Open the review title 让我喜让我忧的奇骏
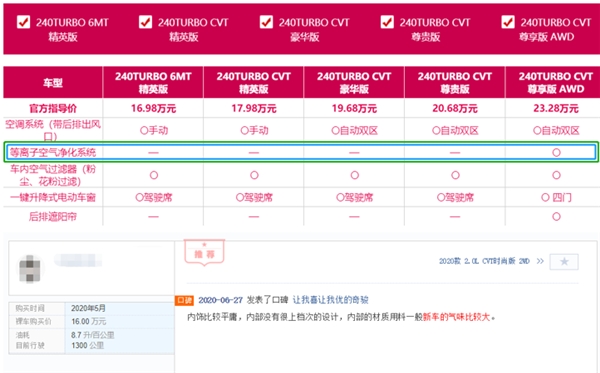The width and height of the screenshot is (600, 373). pyautogui.click(x=331, y=300)
